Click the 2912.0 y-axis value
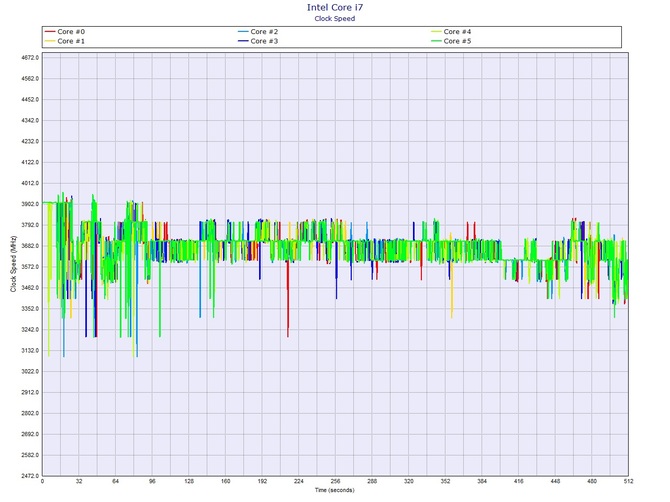Screen dimensions: 670x502 30,393
